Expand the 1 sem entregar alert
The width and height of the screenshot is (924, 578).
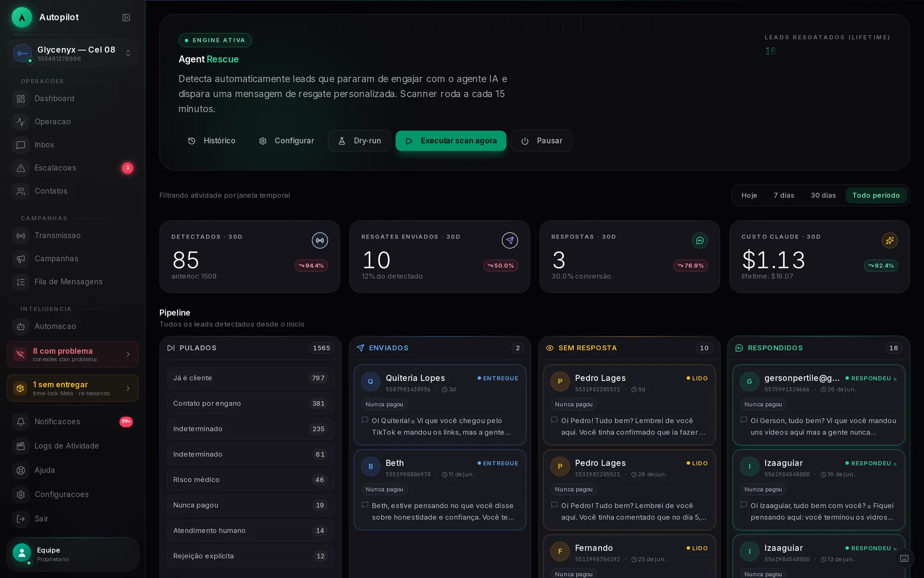point(73,388)
